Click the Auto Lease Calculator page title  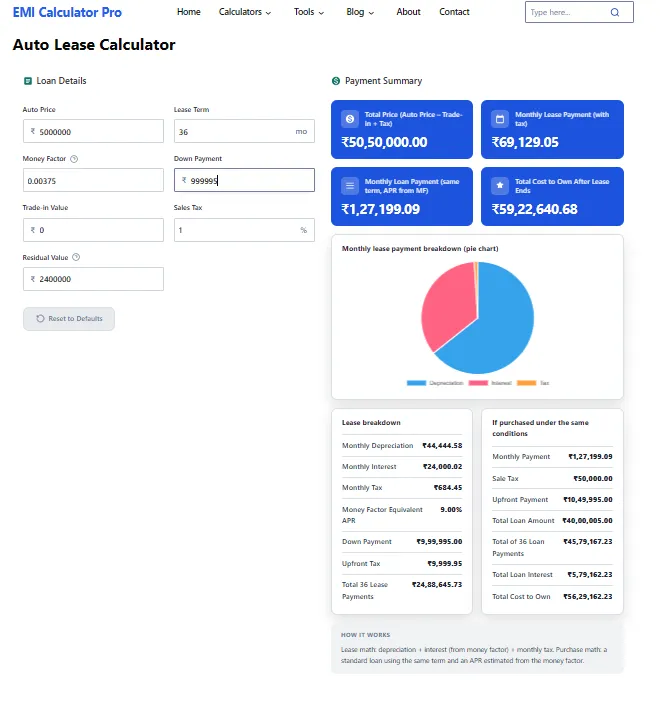pyautogui.click(x=94, y=45)
